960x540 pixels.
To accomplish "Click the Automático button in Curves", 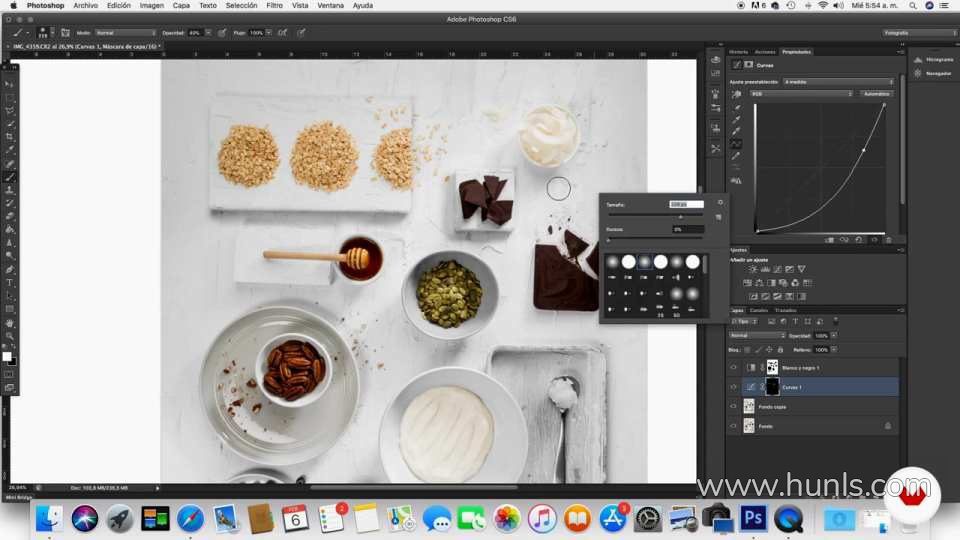I will coord(876,94).
